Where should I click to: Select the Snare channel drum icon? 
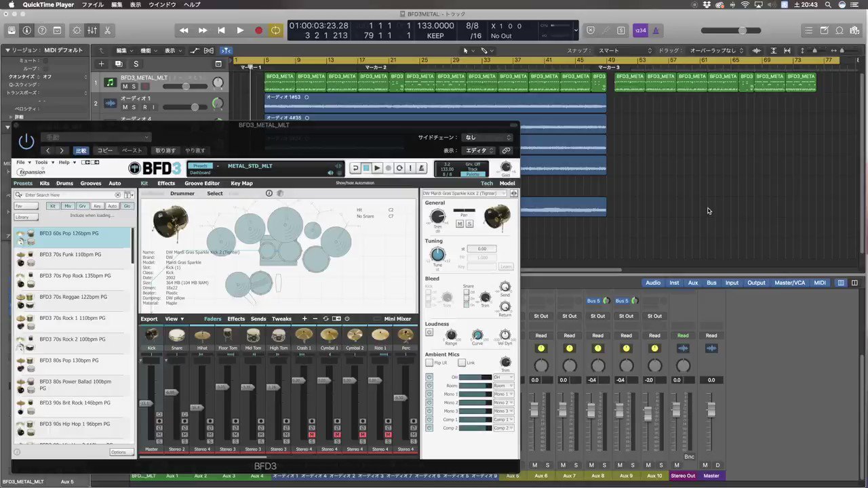(176, 335)
